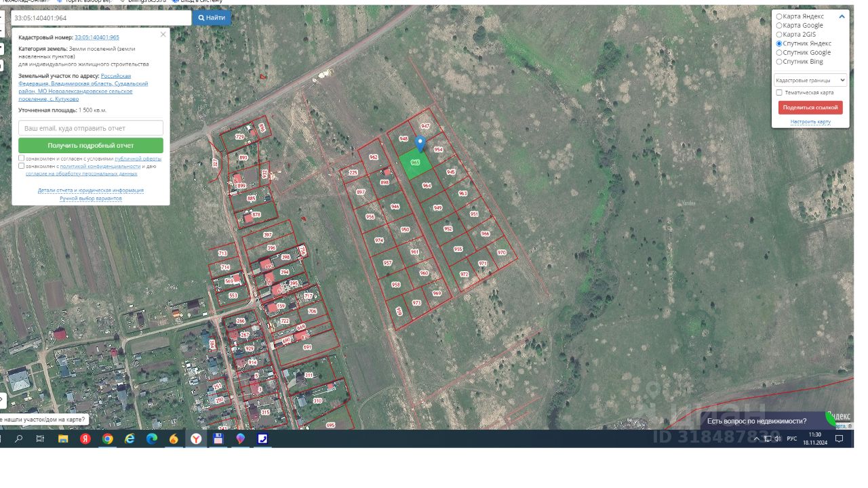Select Спутник Яндекс satellite layer
Screen dimensions: 868x488
pyautogui.click(x=779, y=43)
